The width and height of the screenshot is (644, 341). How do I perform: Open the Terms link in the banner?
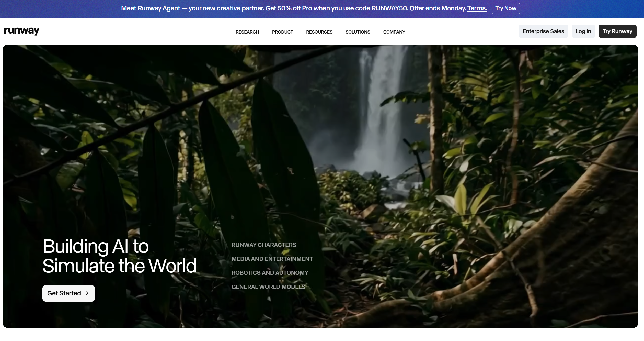pos(477,8)
